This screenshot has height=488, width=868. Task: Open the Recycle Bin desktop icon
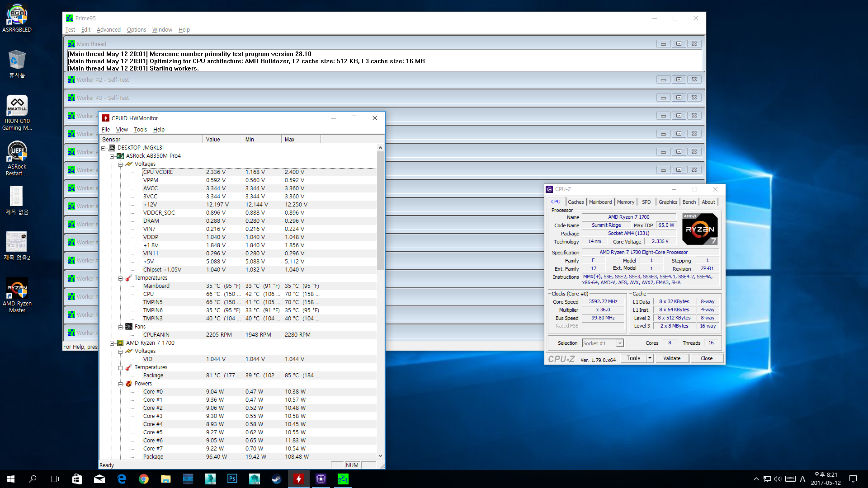17,64
